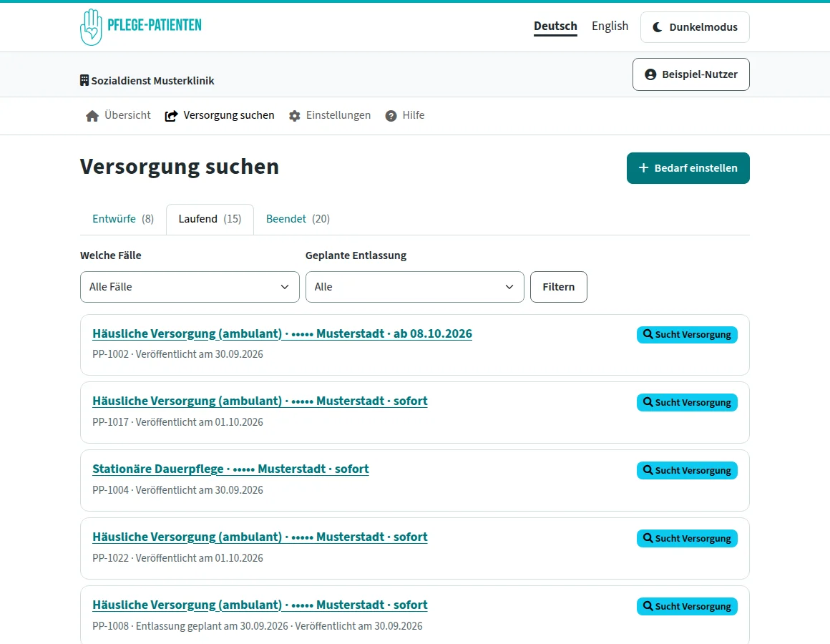Click the moon icon for Dunkelmodus
The height and width of the screenshot is (644, 830).
click(658, 27)
